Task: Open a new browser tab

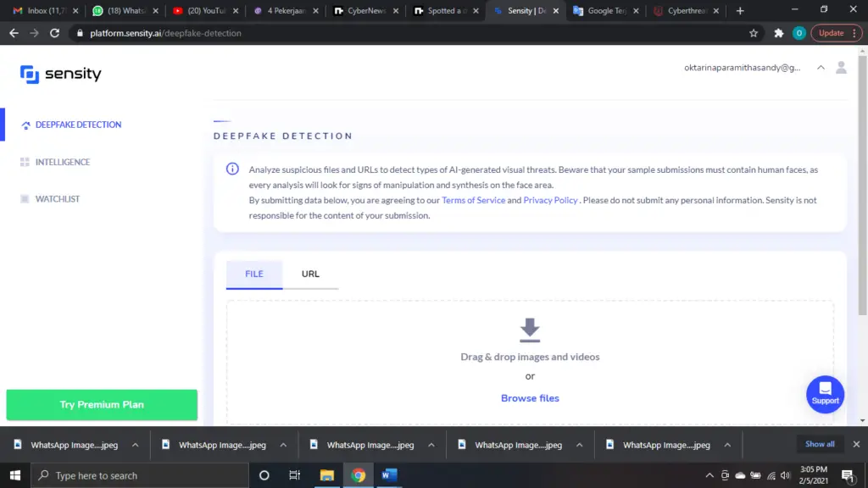Action: click(x=739, y=10)
